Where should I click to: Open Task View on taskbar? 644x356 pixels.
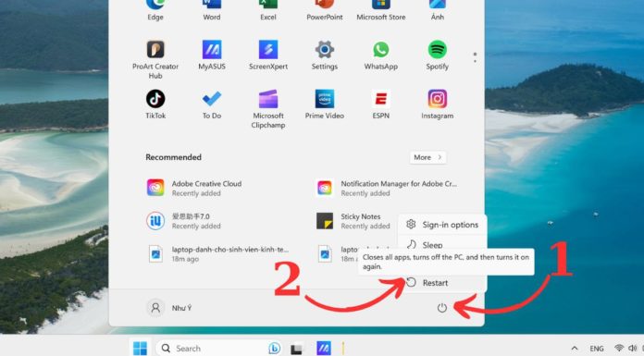[296, 349]
